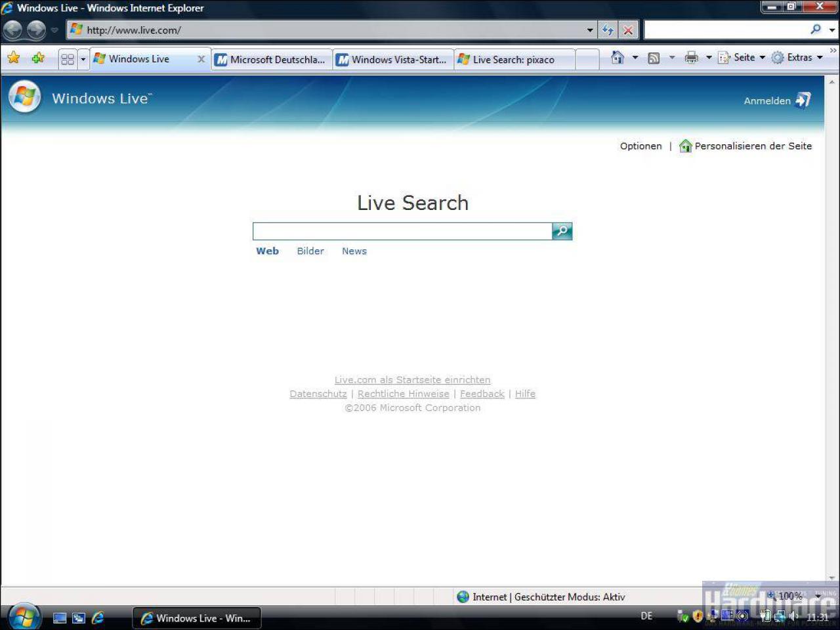The image size is (840, 630).
Task: Print the page with printer icon
Action: [x=691, y=58]
